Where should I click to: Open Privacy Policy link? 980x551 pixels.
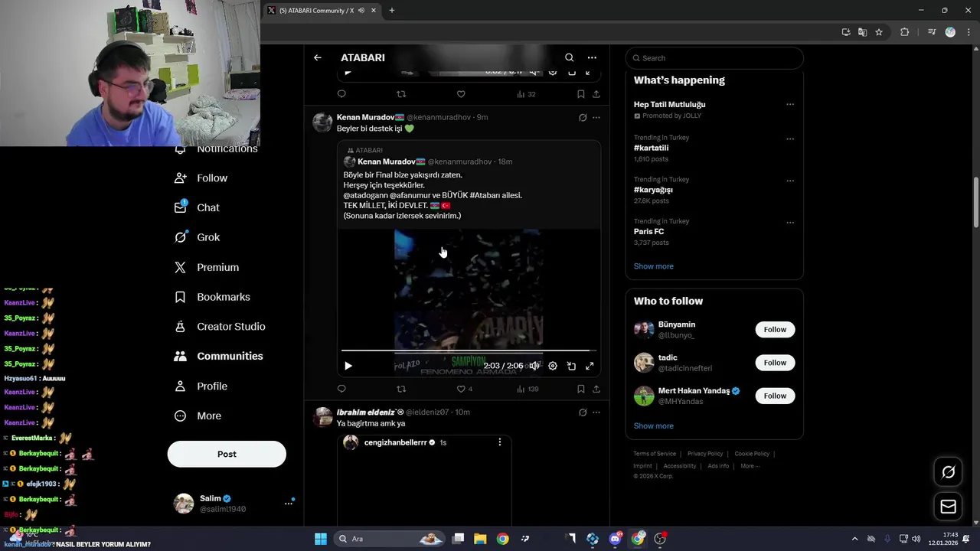pos(705,454)
